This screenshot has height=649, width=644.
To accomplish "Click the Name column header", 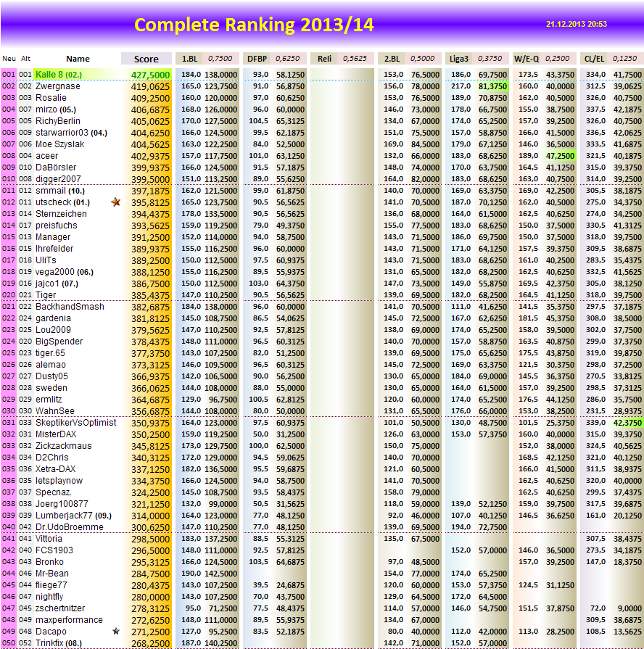I will pos(78,59).
